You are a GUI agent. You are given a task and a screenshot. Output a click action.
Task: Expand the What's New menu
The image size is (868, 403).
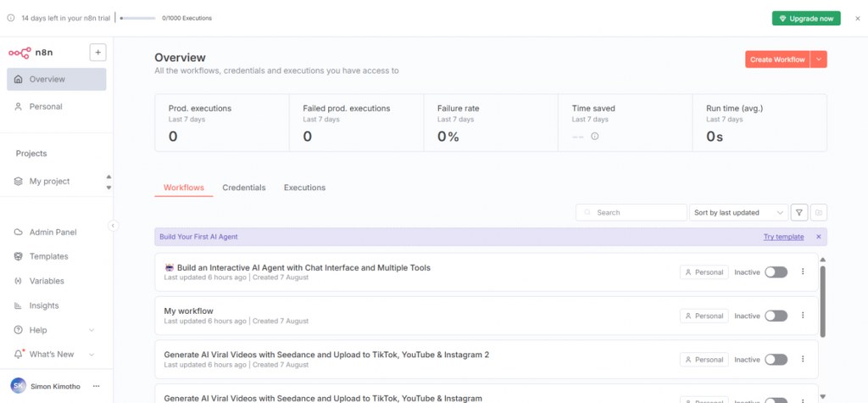(x=57, y=355)
